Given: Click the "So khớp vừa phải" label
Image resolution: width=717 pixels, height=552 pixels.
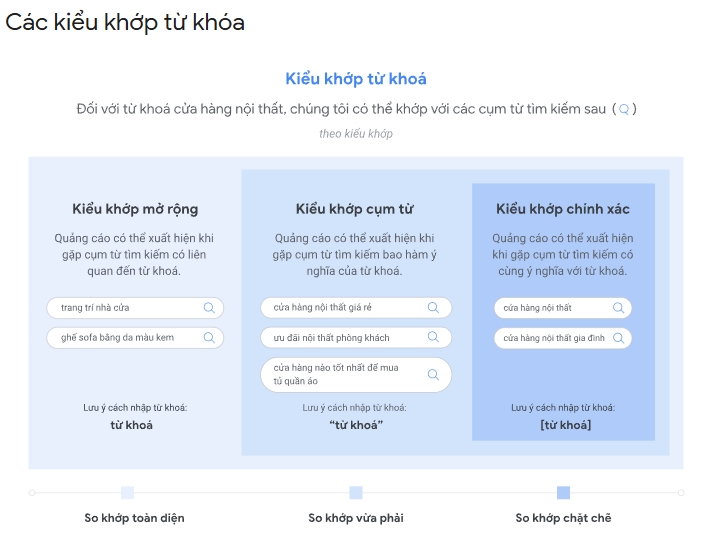Looking at the screenshot, I should tap(355, 518).
